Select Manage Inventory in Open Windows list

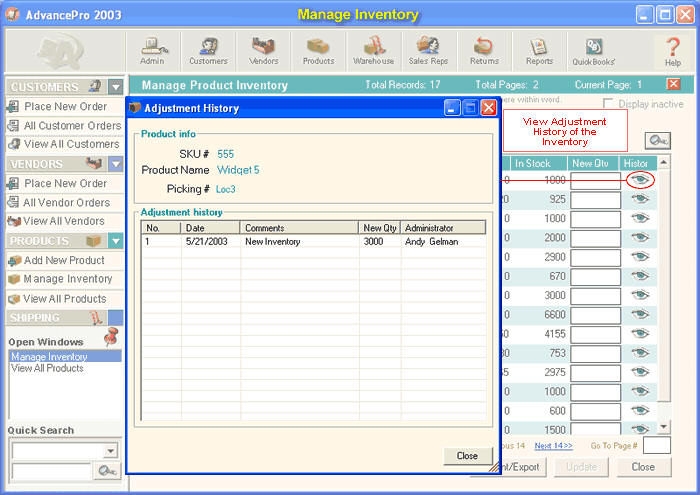65,356
